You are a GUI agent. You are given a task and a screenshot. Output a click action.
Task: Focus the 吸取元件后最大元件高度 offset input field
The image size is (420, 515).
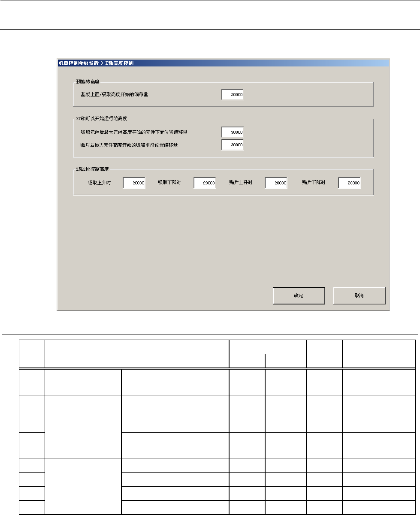tap(233, 133)
